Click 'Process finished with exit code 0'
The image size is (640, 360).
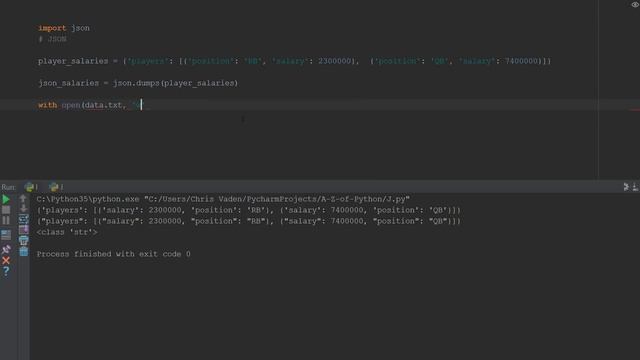pos(113,254)
